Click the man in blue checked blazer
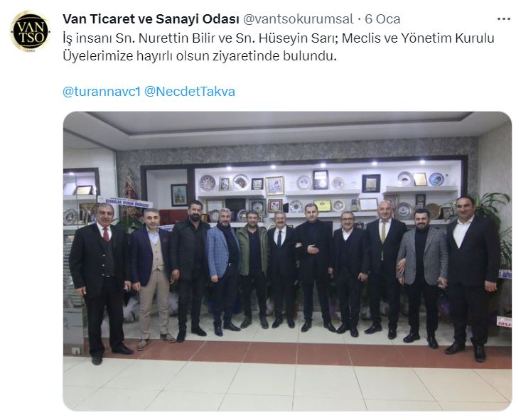This screenshot has width=521, height=420. click(222, 271)
